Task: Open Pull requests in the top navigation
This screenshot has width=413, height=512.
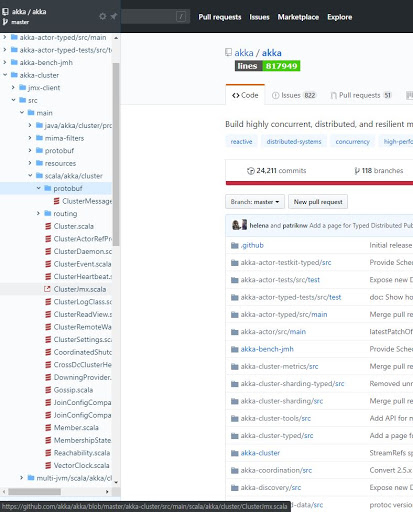Action: tap(220, 17)
